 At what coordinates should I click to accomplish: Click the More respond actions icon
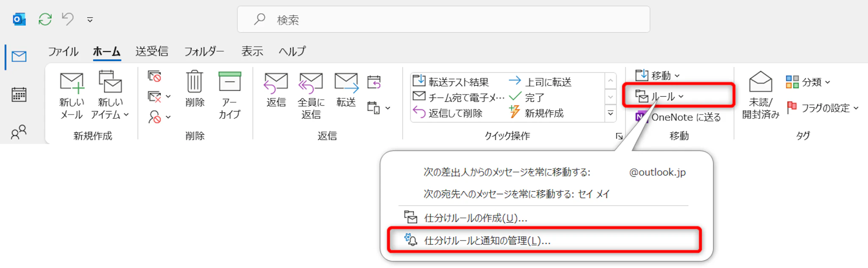point(373,108)
